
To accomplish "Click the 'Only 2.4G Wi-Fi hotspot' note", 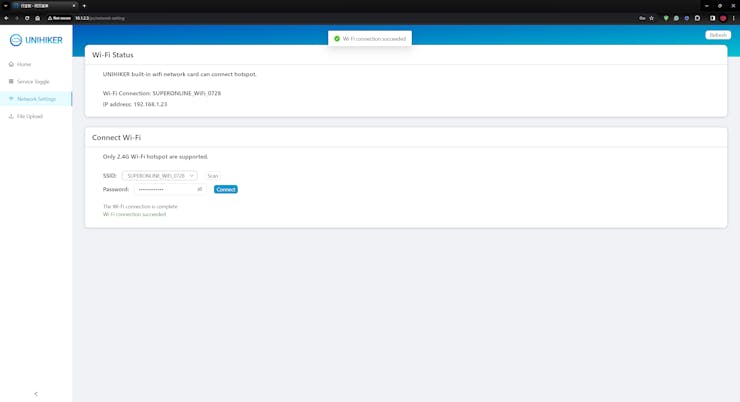I will click(155, 157).
